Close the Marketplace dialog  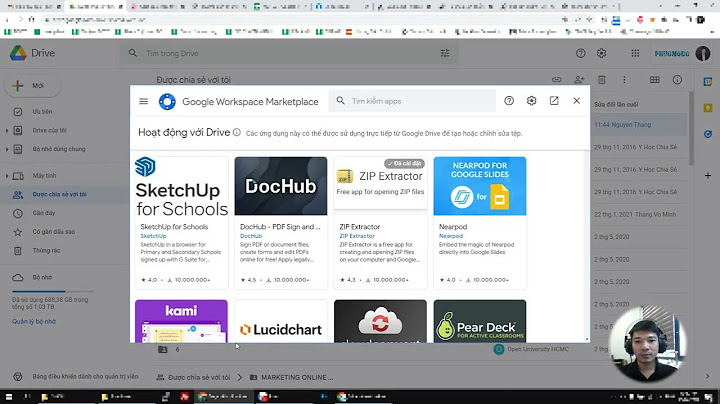point(577,101)
